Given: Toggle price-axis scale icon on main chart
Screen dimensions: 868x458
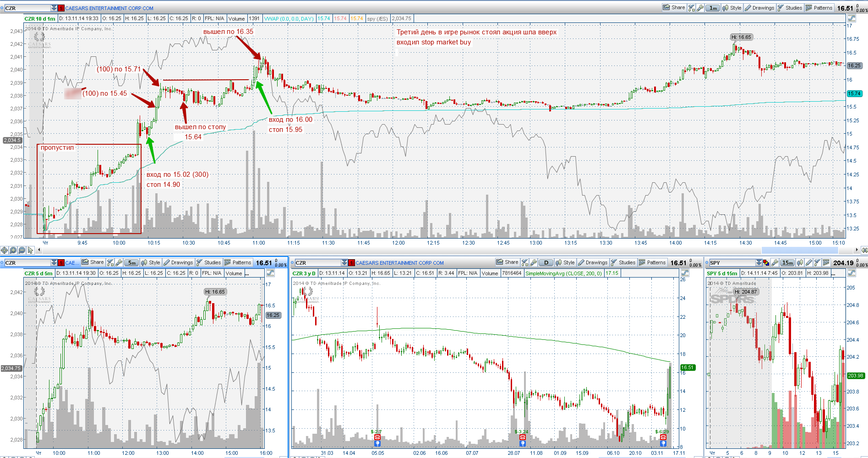Looking at the screenshot, I should point(852,18).
